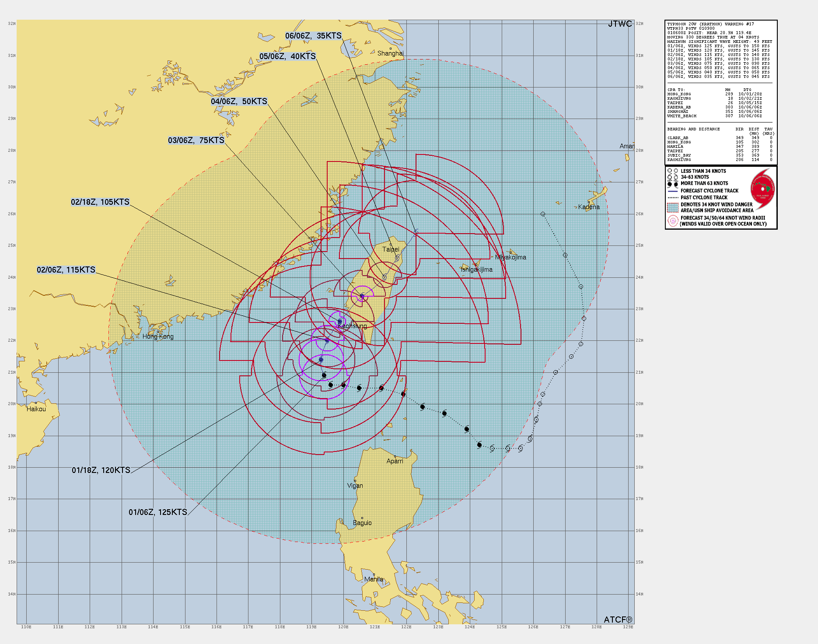Viewport: 818px width, 644px height.
Task: Click the SUBIC_BAY row in the bearing table
Action: click(720, 155)
